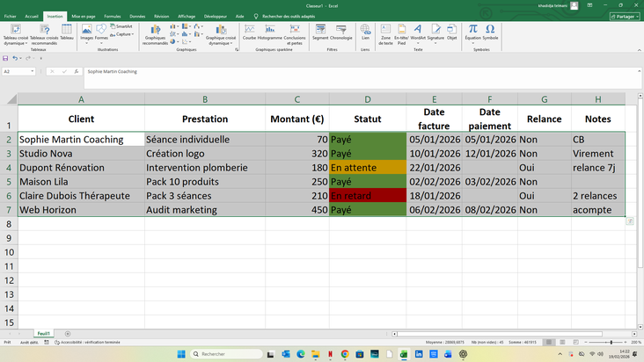This screenshot has height=362, width=644.
Task: Select the red 'En retard' cell
Action: 367,196
